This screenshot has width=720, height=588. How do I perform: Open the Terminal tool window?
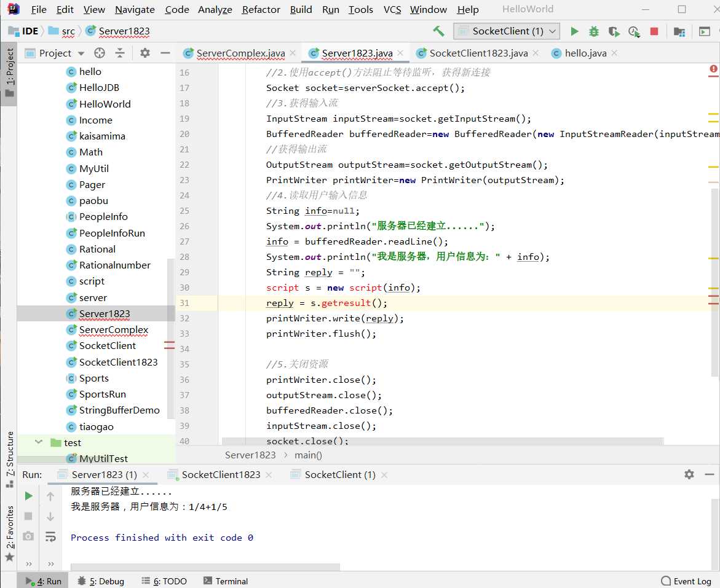[226, 581]
